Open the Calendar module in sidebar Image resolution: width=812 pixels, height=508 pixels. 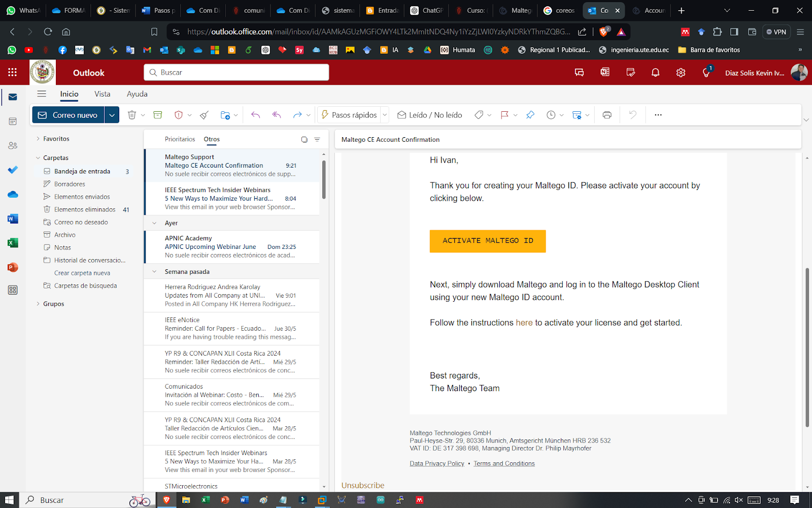13,121
